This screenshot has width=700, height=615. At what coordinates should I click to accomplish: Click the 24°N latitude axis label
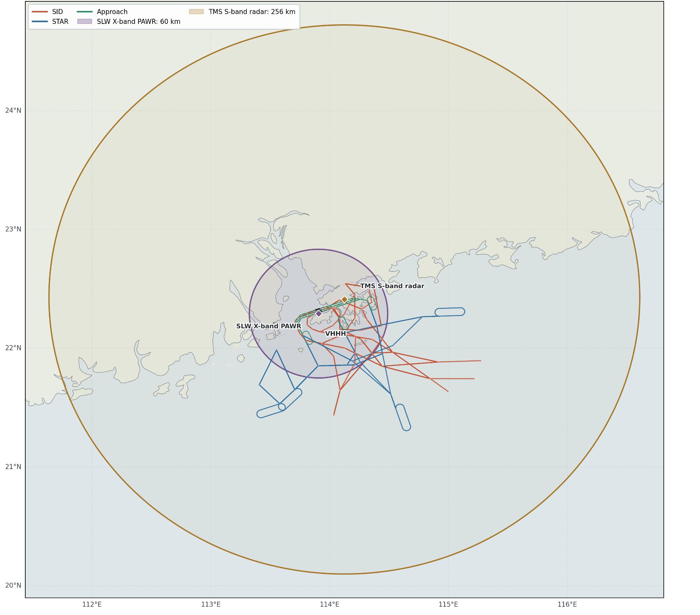click(13, 111)
